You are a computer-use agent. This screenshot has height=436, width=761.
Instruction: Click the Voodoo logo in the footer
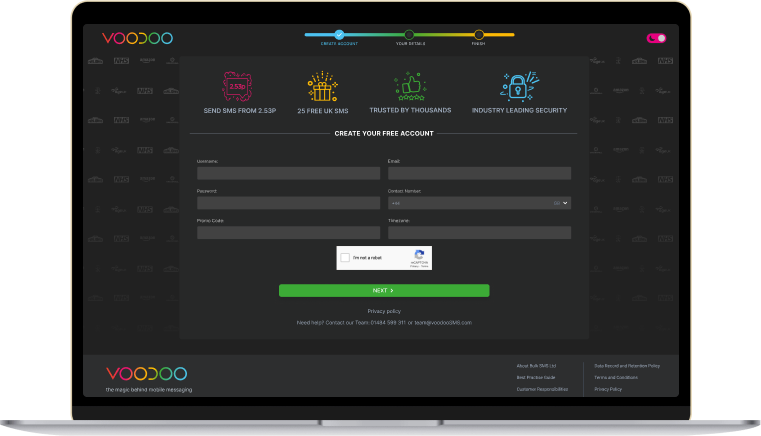146,374
